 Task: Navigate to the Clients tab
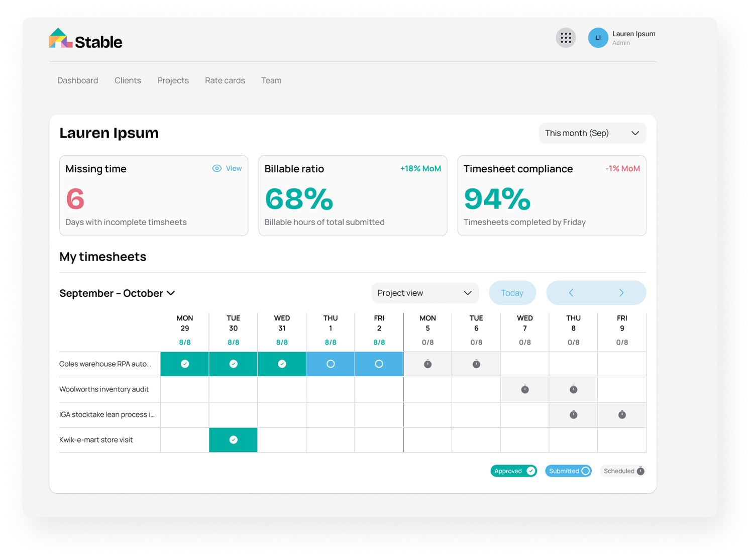[x=128, y=80]
